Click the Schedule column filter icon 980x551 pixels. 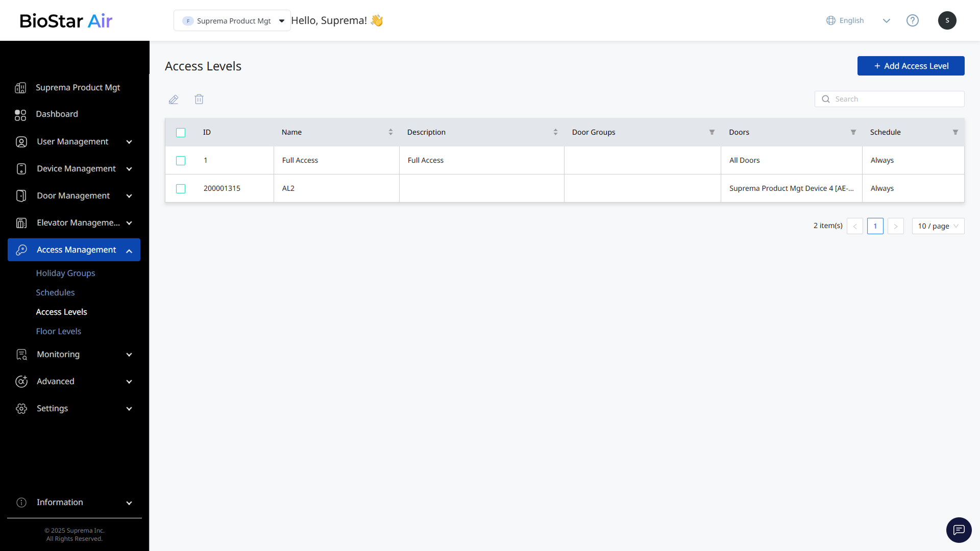pyautogui.click(x=955, y=132)
